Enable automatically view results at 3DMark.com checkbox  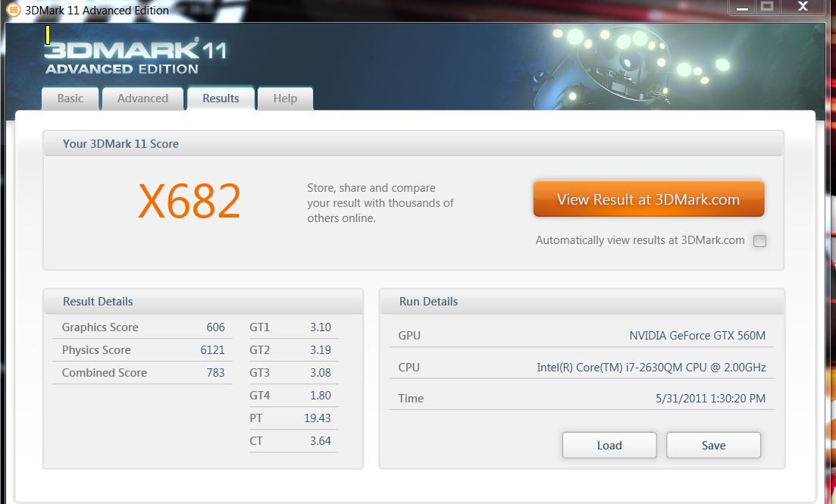759,241
